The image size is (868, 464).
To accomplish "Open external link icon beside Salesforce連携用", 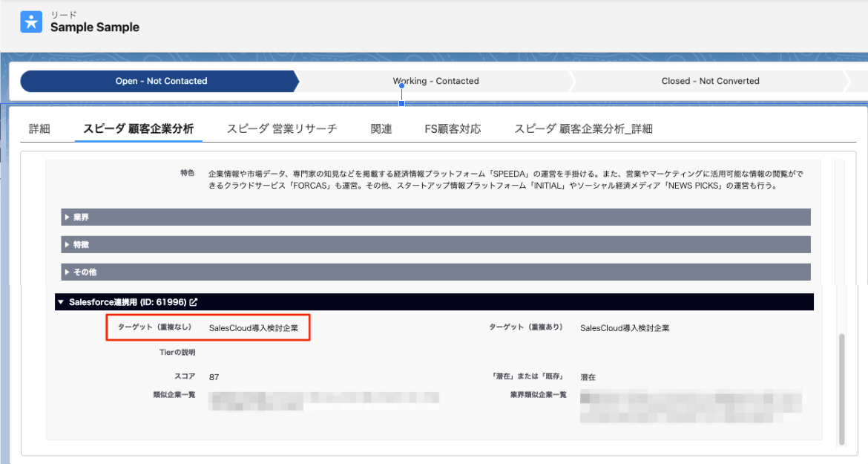I will [194, 302].
